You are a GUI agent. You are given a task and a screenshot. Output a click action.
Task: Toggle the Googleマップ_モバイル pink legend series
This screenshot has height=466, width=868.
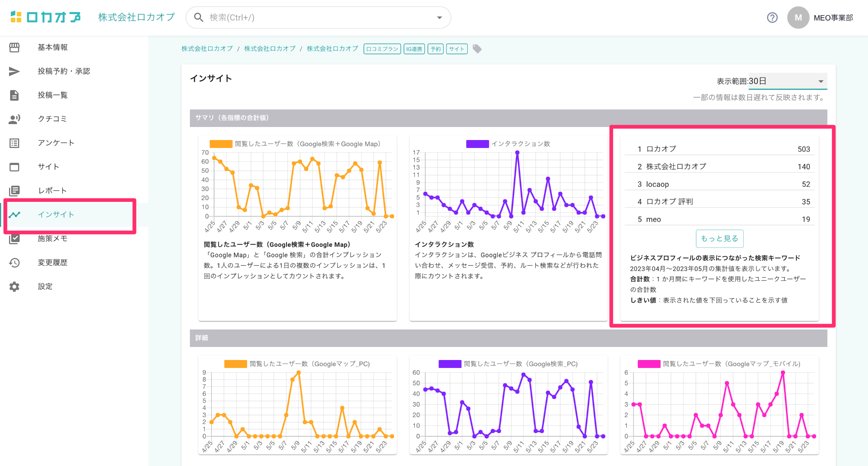point(649,364)
